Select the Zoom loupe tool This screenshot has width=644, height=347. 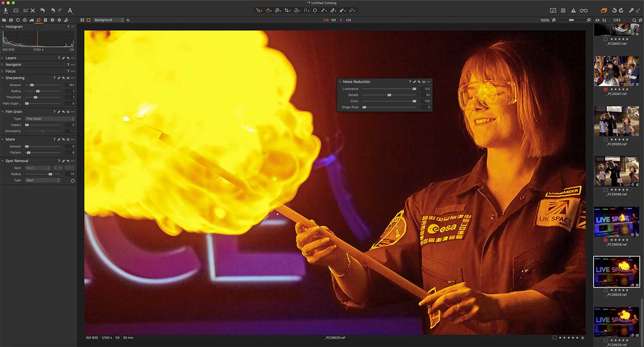click(278, 10)
